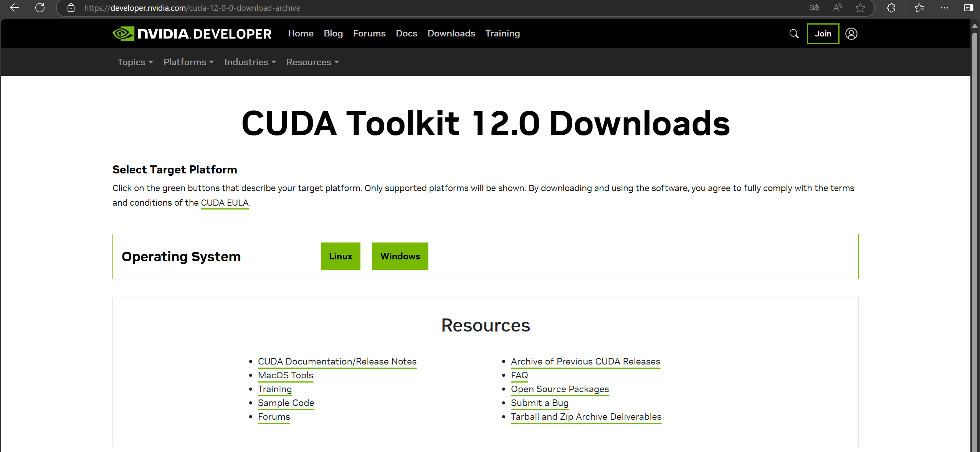This screenshot has height=452, width=980.
Task: Click the NVIDIA Developer logo
Action: click(x=192, y=34)
